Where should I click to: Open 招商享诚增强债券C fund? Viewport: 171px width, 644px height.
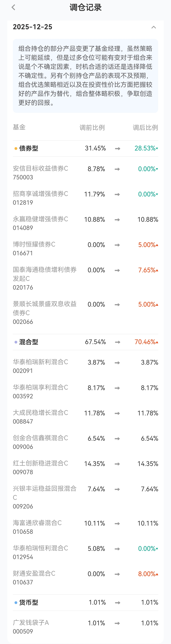[x=40, y=198]
